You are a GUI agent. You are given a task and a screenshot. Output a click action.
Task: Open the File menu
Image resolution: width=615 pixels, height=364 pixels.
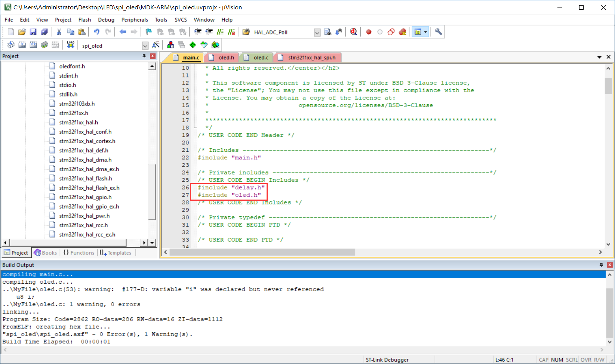9,20
